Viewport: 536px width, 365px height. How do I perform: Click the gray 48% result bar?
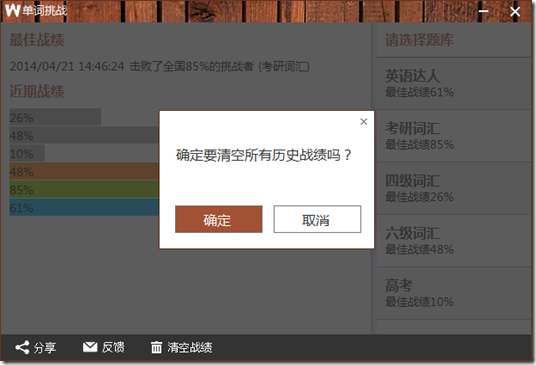pos(84,135)
